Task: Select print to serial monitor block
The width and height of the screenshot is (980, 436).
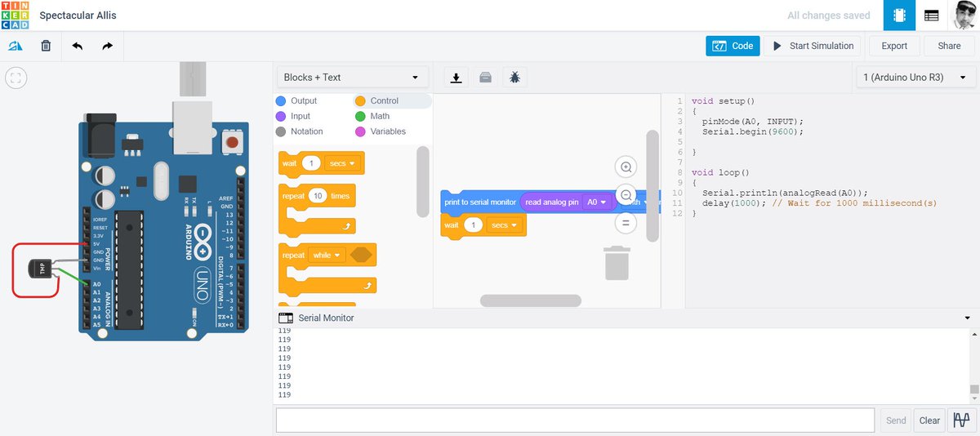Action: pos(480,202)
